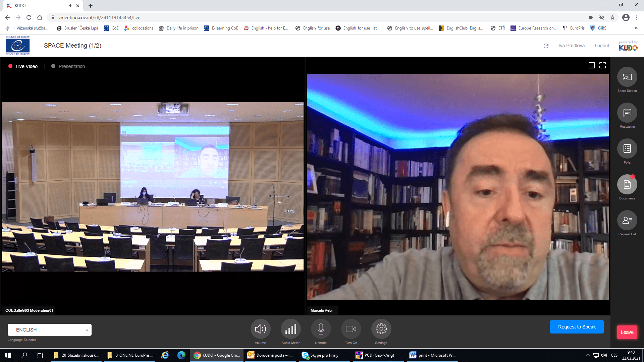644x362 pixels.
Task: Toggle the Volume speaker button
Action: point(260,329)
